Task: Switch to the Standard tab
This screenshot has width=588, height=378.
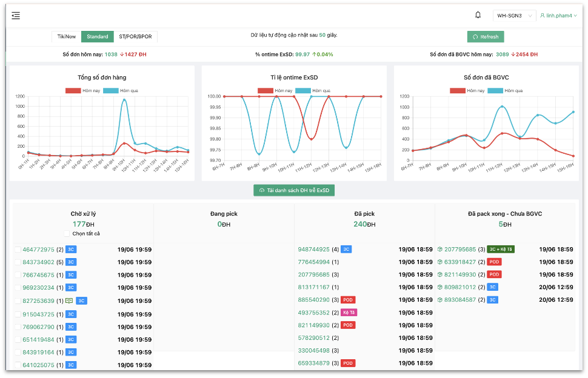Action: point(97,36)
